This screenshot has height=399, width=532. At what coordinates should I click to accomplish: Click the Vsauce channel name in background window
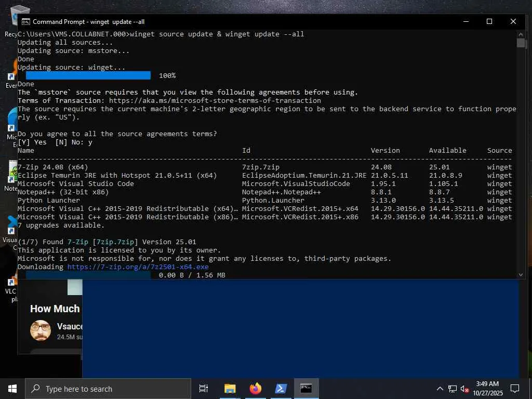tap(70, 326)
